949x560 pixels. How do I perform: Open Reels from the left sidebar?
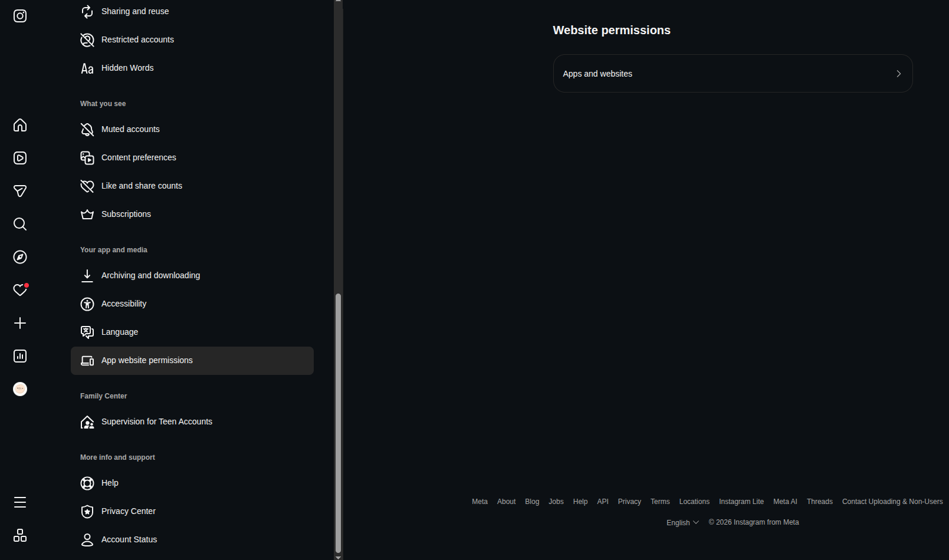pos(20,158)
